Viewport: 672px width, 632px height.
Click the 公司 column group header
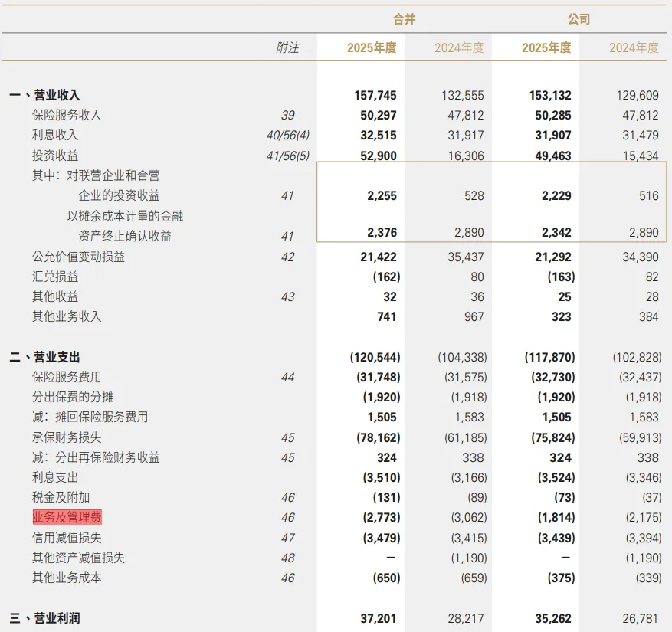(579, 19)
